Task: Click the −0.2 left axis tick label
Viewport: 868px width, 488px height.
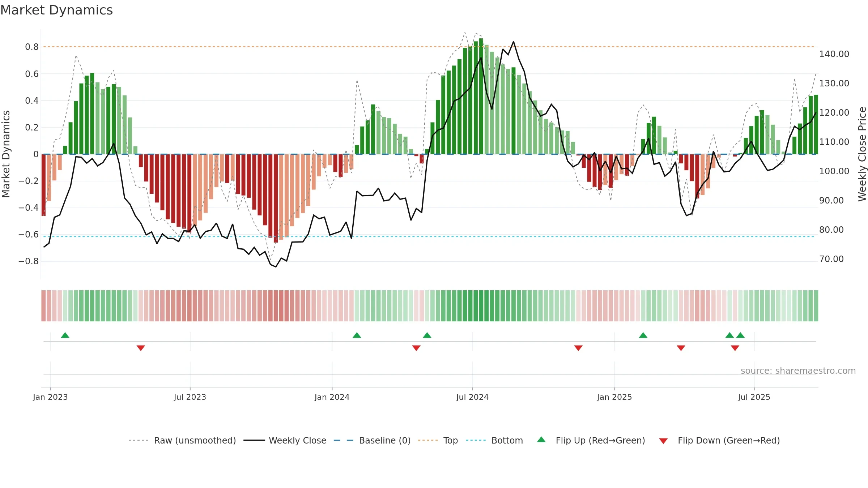Action: tap(29, 181)
